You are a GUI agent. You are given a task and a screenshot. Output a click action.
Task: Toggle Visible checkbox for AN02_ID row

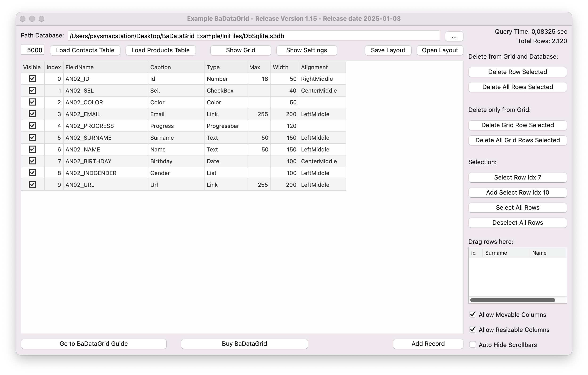[x=32, y=79]
